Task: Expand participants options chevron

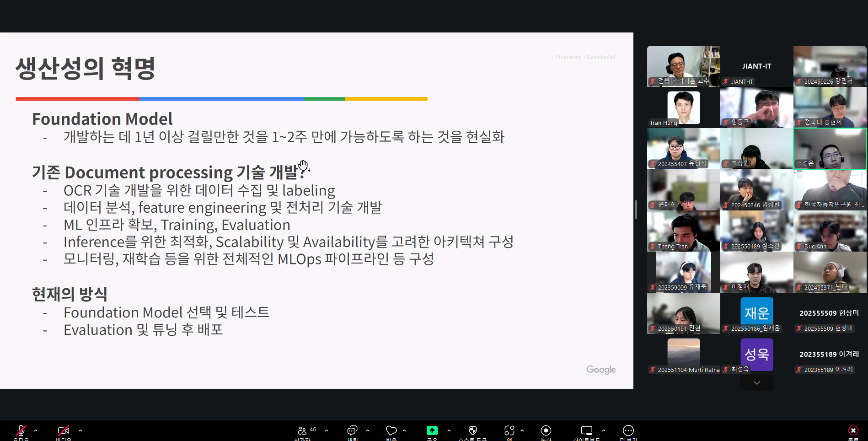Action: click(327, 430)
